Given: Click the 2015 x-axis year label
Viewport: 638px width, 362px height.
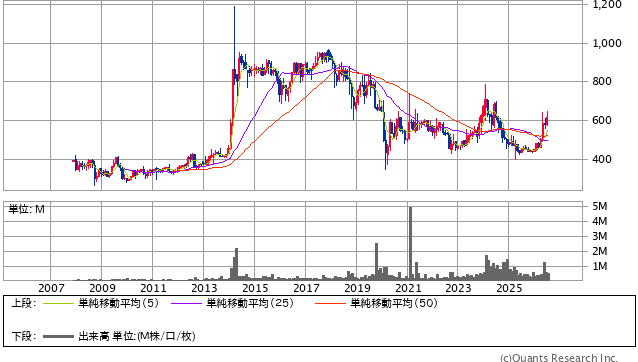Looking at the screenshot, I should point(255,288).
